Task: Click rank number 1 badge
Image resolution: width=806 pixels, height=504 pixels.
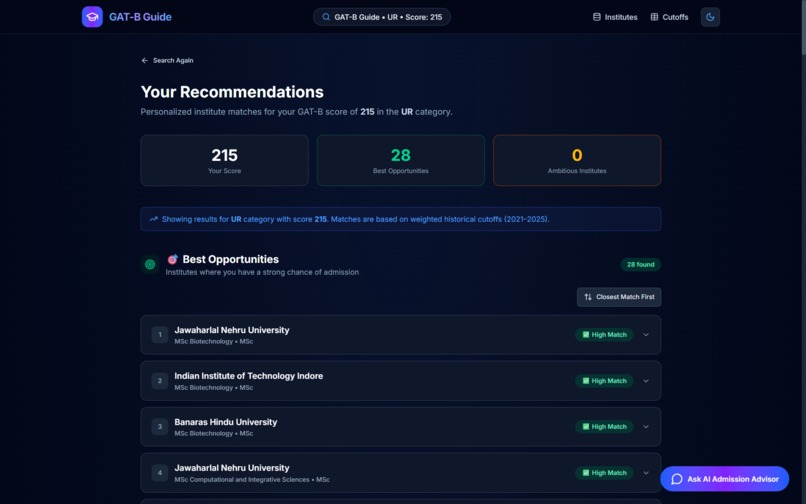Action: 160,335
